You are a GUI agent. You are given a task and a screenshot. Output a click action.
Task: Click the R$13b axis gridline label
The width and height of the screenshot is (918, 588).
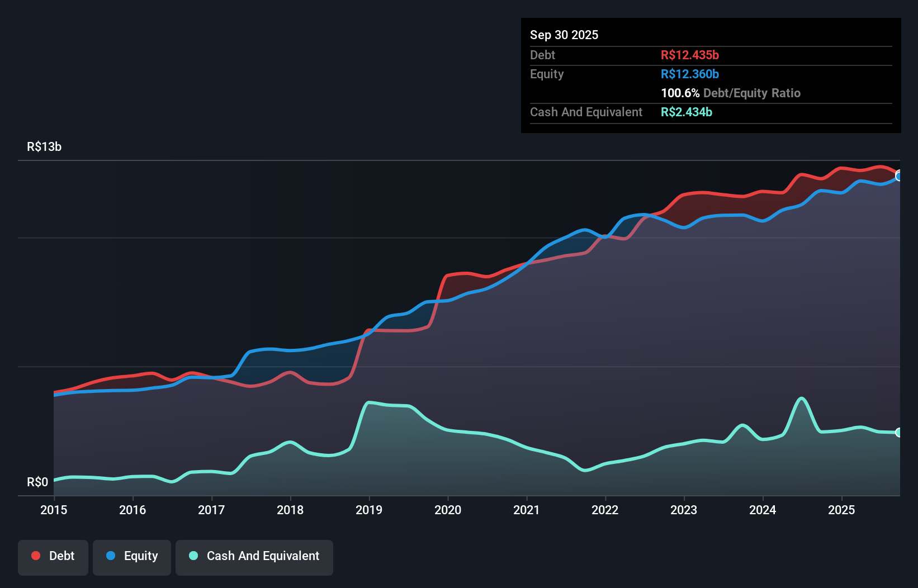click(x=44, y=146)
